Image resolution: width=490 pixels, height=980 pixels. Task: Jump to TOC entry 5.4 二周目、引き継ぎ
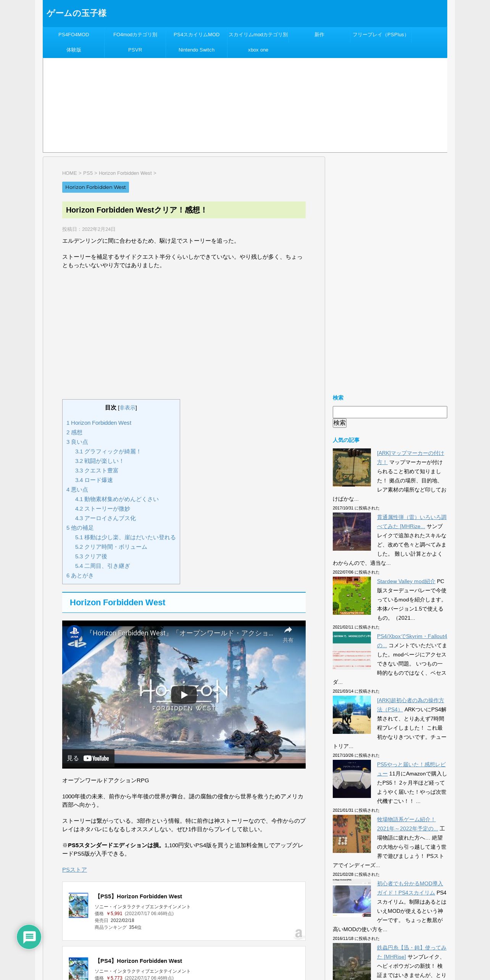[103, 566]
